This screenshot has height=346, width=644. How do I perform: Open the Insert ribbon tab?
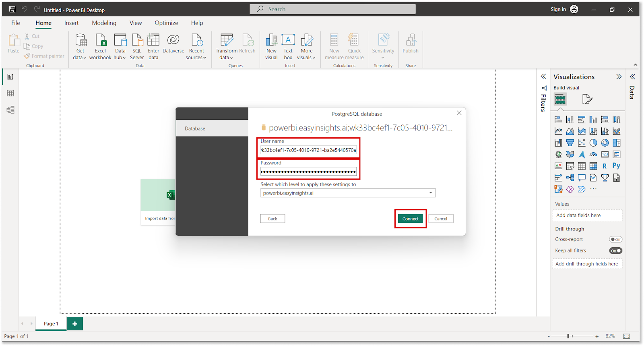(72, 23)
